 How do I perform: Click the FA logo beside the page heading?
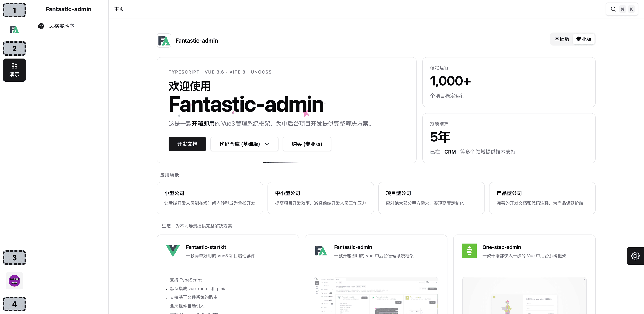click(x=164, y=40)
